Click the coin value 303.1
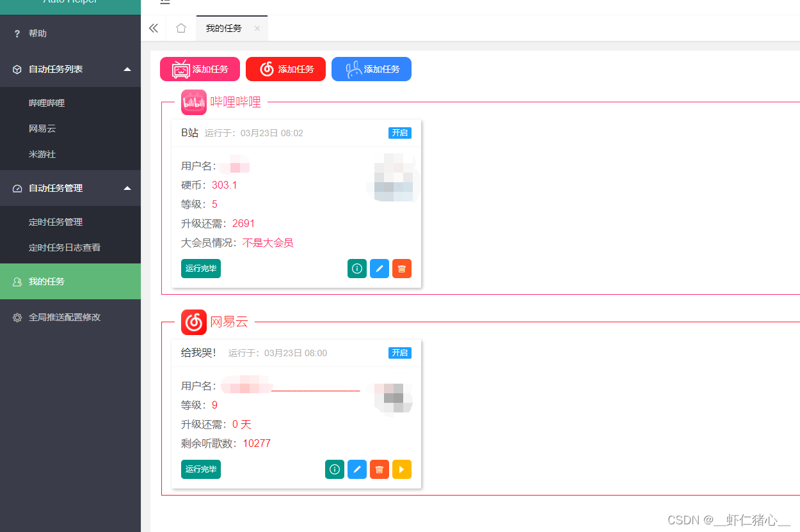Viewport: 800px width, 532px height. 225,185
